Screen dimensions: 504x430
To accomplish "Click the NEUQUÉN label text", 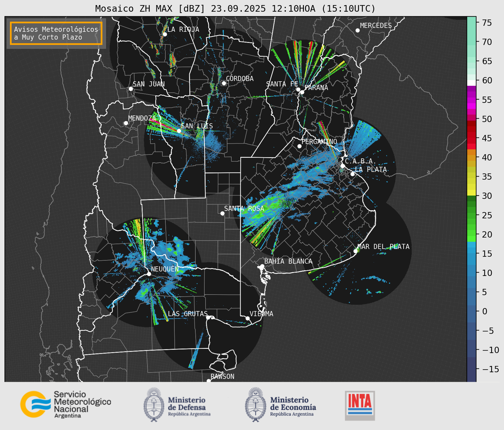I will (x=165, y=269).
